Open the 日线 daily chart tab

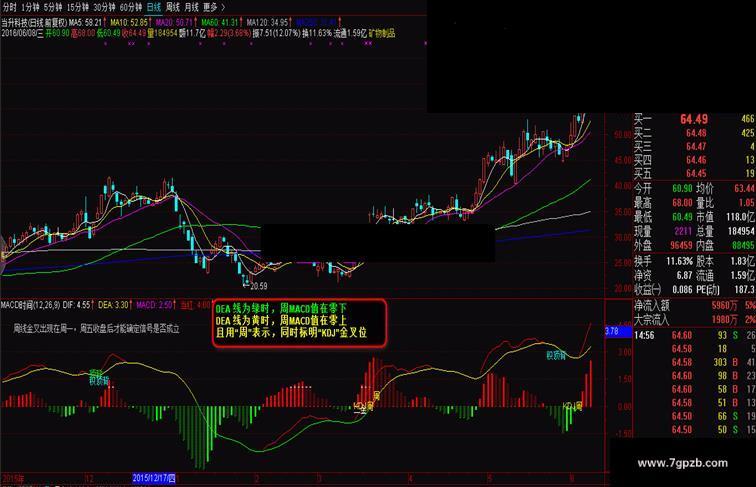tap(153, 7)
